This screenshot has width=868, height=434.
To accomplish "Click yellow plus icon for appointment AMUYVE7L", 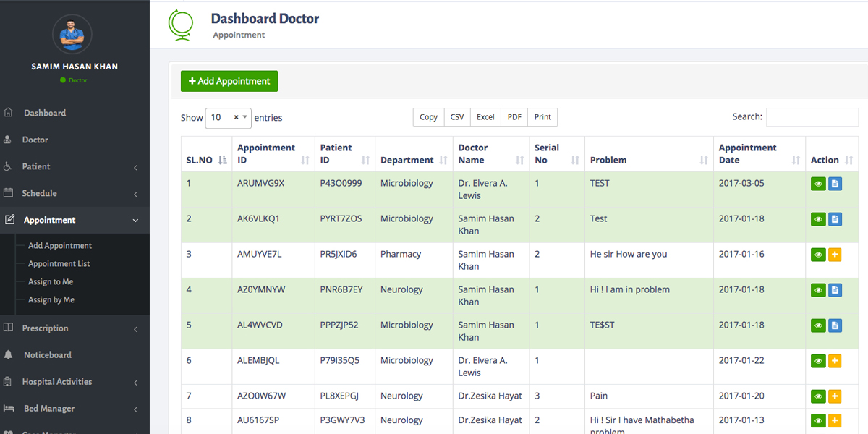I will click(835, 255).
